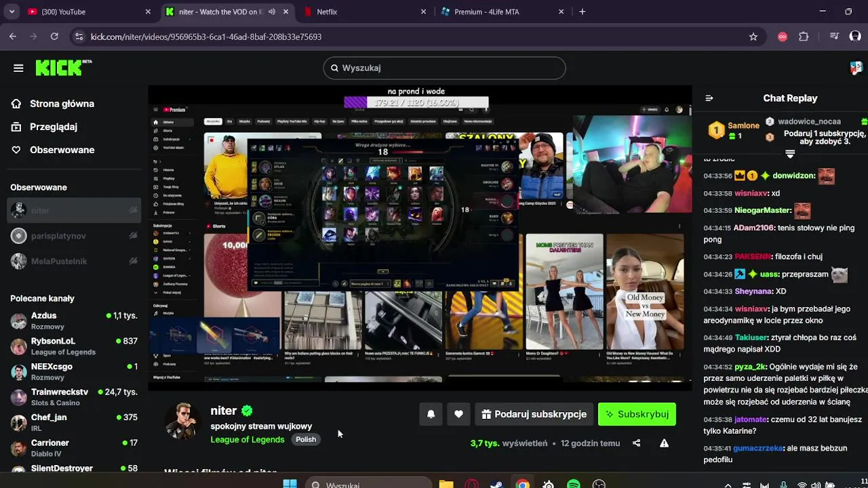
Task: Click chat username pyza_2k
Action: 750,367
